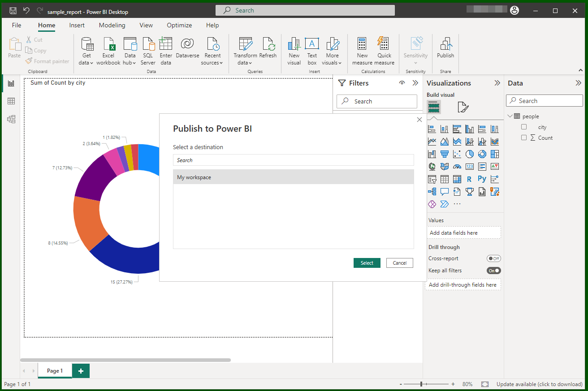Click the SQL Server ribbon icon
Image resolution: width=588 pixels, height=391 pixels.
148,51
